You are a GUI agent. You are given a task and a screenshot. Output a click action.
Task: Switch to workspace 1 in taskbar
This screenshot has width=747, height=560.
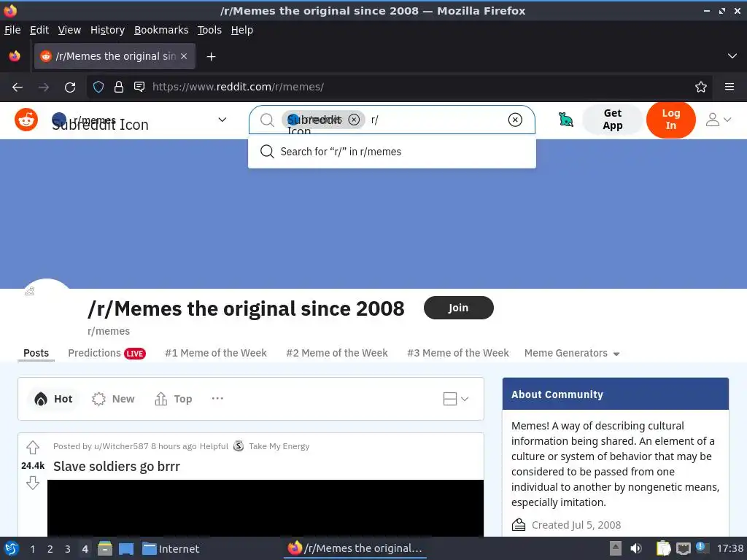[x=32, y=549]
